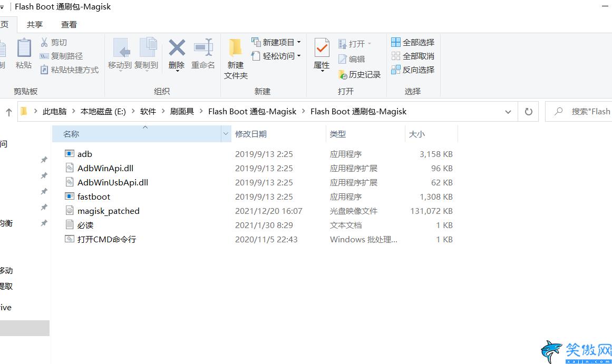The width and height of the screenshot is (612, 364).
Task: Click Select all (全部选择) icon
Action: coord(396,42)
